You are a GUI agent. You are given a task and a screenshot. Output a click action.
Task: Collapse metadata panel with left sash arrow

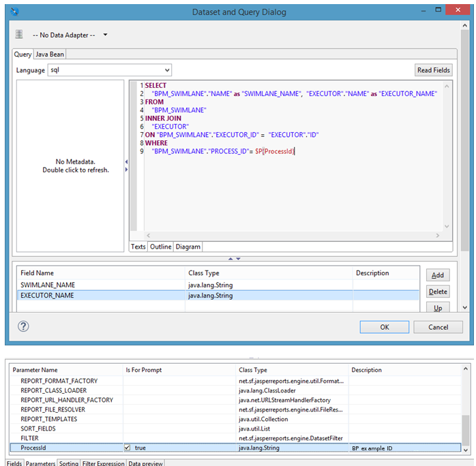(x=126, y=161)
